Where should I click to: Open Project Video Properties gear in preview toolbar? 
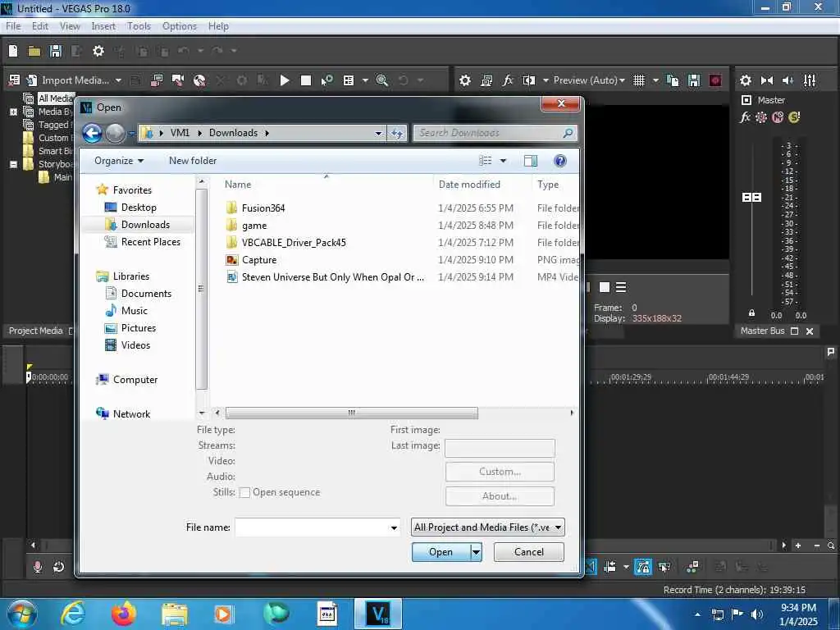465,80
